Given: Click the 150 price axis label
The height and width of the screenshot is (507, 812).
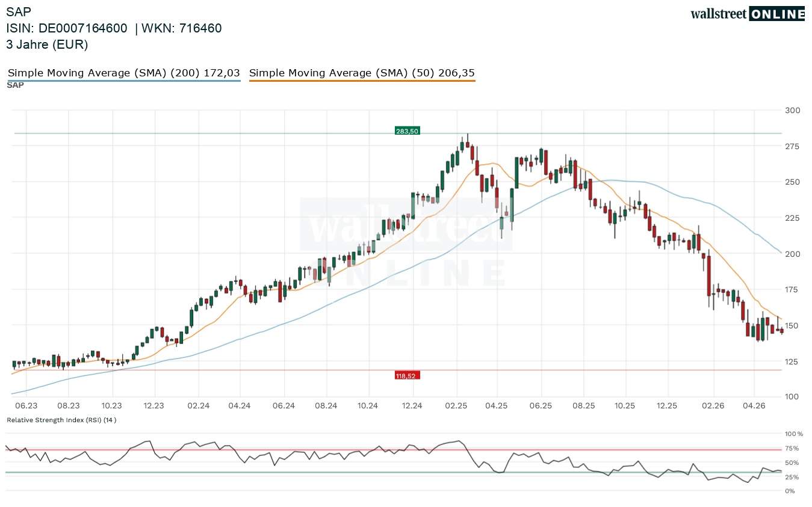Looking at the screenshot, I should tap(793, 325).
